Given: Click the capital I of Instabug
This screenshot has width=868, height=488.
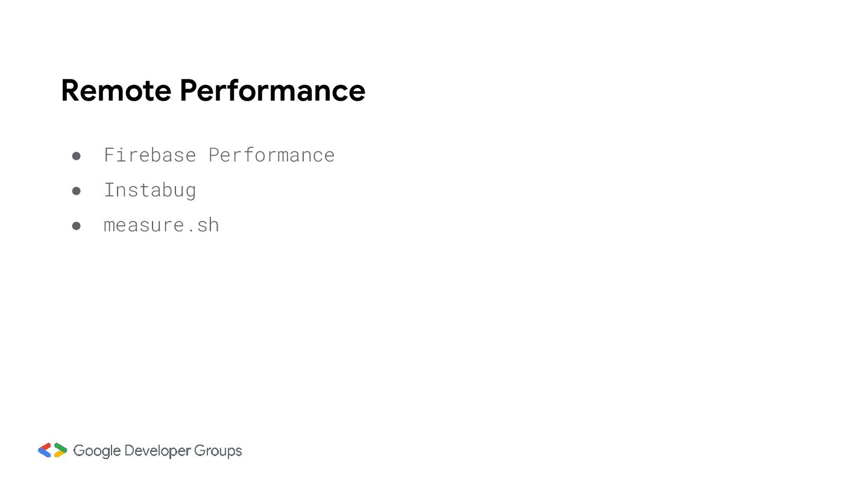Looking at the screenshot, I should coord(109,190).
